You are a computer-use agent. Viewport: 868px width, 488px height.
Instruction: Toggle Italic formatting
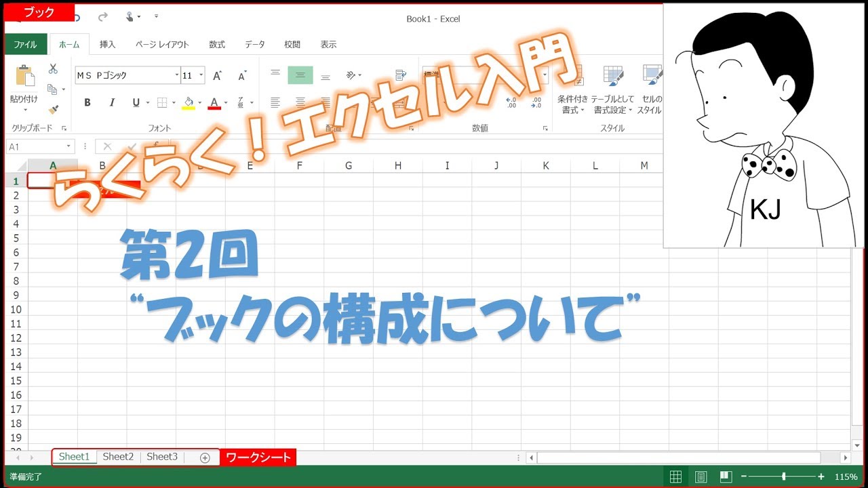click(x=112, y=103)
